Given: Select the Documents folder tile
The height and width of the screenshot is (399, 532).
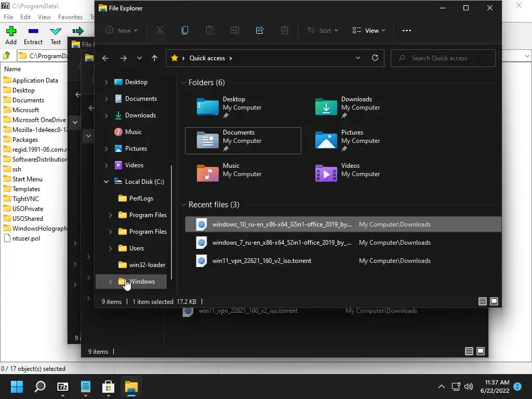Looking at the screenshot, I should pyautogui.click(x=243, y=141).
